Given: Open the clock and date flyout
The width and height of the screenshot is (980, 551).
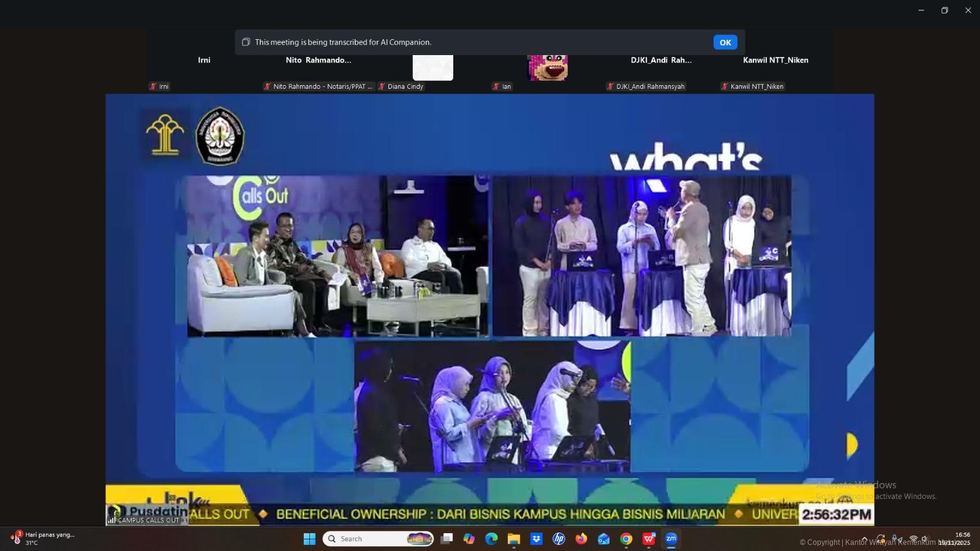Looking at the screenshot, I should 954,539.
